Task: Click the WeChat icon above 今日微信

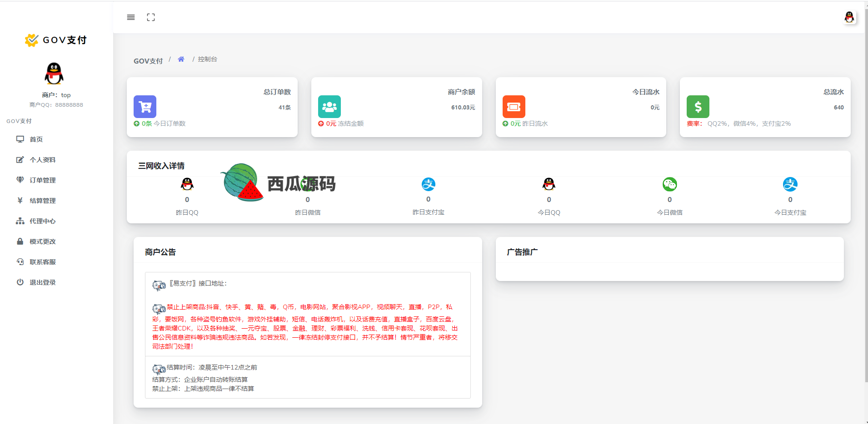Action: pos(670,184)
